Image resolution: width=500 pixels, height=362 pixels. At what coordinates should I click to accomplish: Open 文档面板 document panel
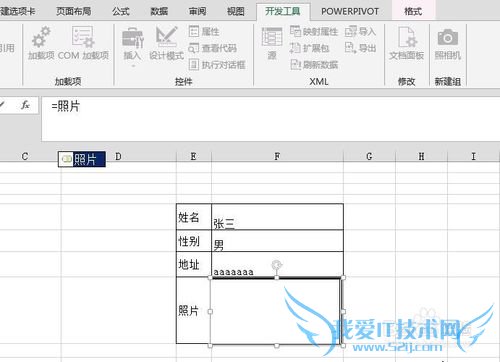pyautogui.click(x=406, y=44)
